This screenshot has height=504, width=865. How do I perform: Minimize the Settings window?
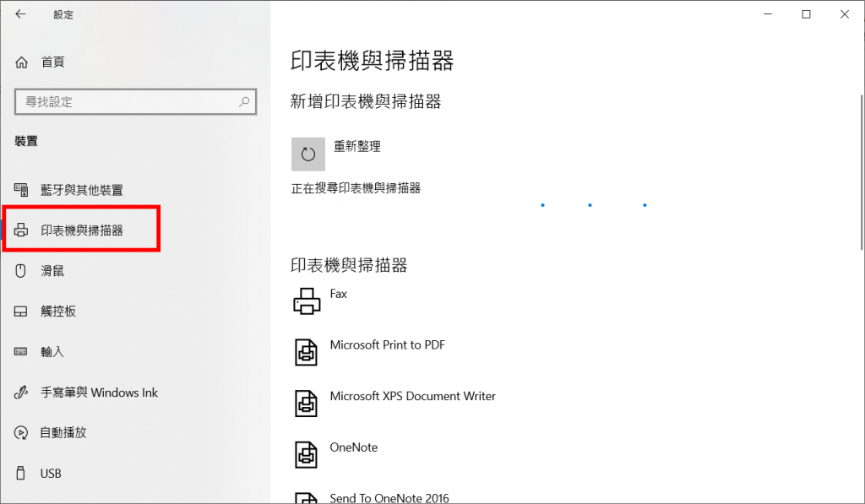point(768,14)
